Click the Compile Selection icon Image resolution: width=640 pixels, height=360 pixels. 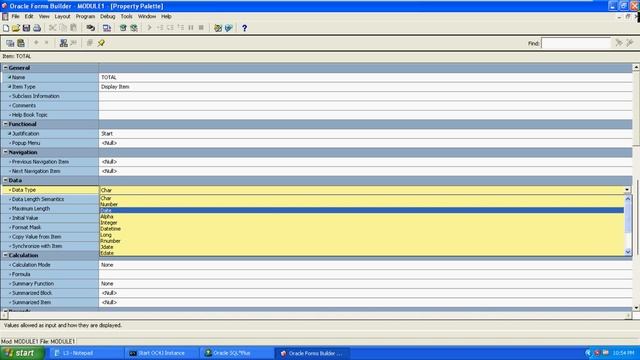[134, 28]
